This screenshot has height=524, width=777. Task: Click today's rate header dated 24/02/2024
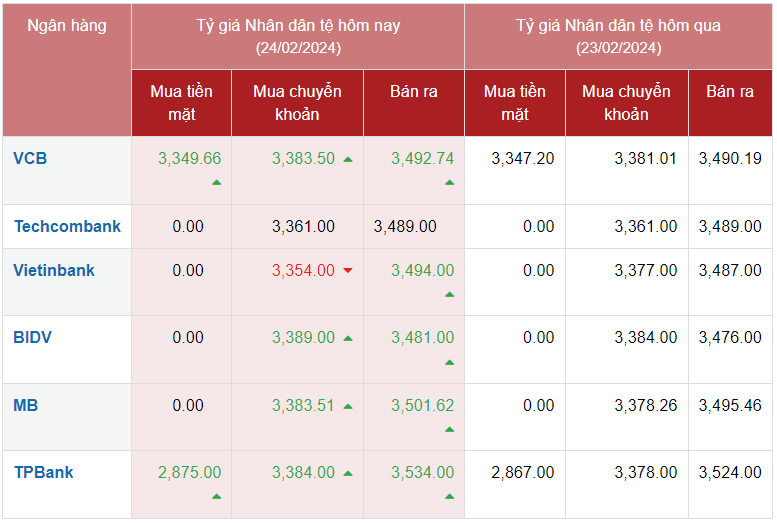coord(298,36)
